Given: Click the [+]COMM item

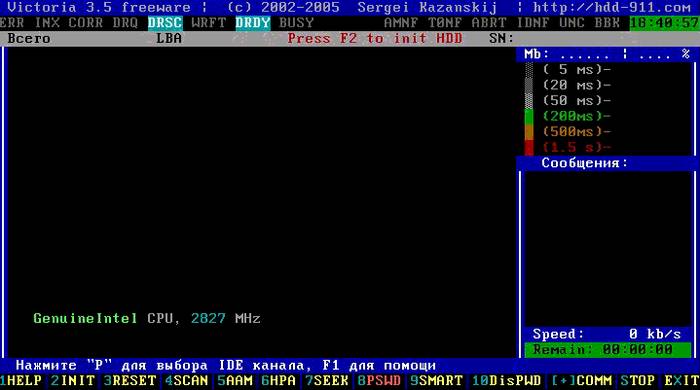Looking at the screenshot, I should tap(581, 381).
